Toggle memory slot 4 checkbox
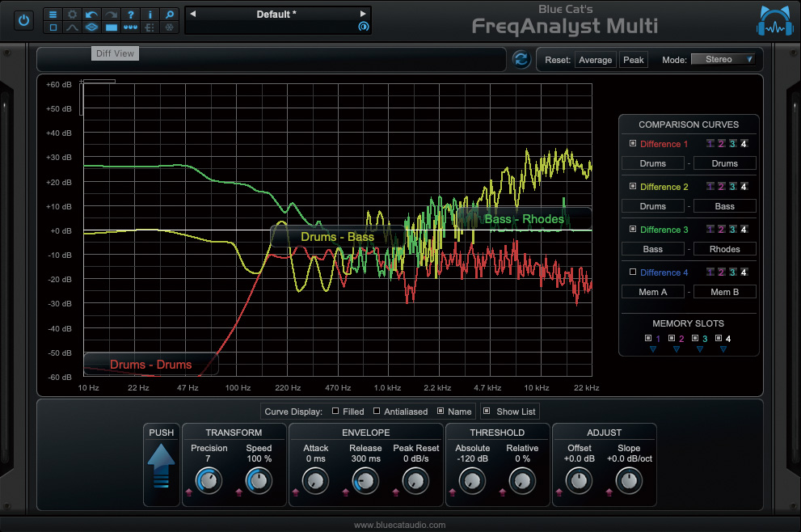Viewport: 801px width, 532px height. pos(719,338)
